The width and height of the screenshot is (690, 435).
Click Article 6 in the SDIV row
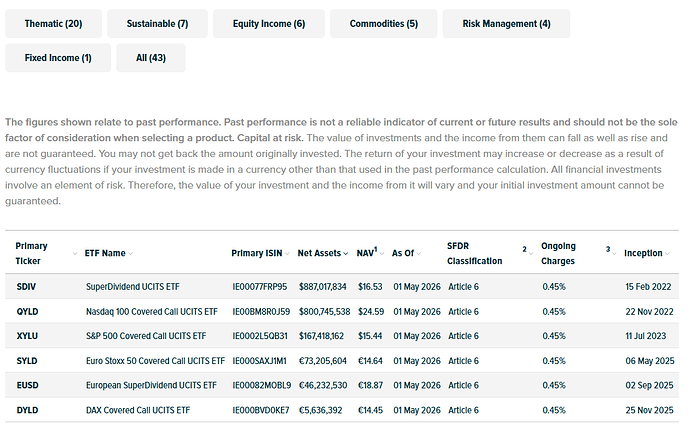point(463,287)
